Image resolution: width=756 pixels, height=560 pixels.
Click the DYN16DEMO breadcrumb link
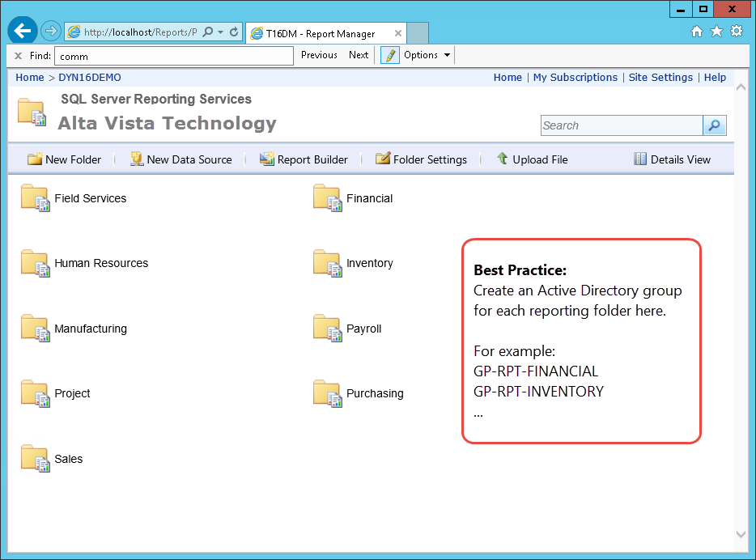90,78
